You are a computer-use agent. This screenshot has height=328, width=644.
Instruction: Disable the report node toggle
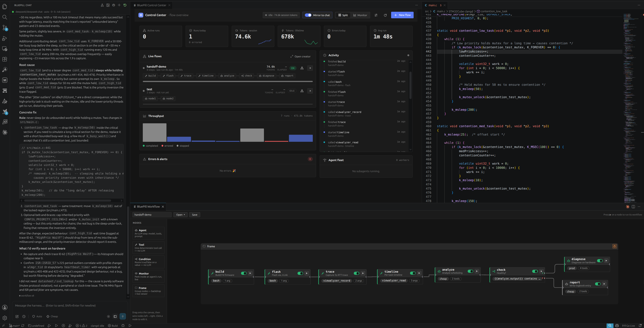tap(598, 284)
